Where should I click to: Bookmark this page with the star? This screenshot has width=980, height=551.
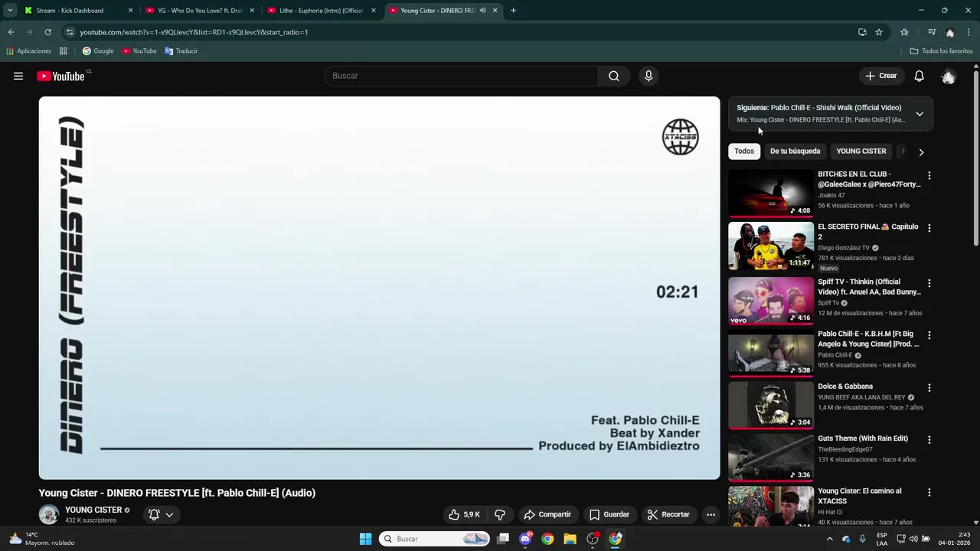click(x=879, y=32)
